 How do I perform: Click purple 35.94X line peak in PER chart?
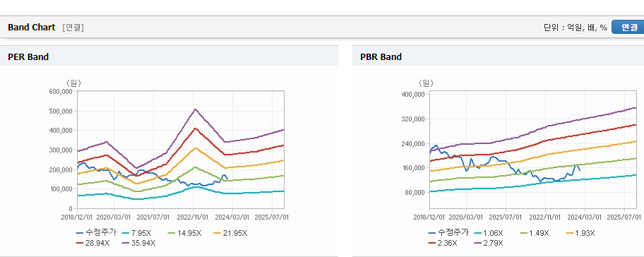click(195, 109)
